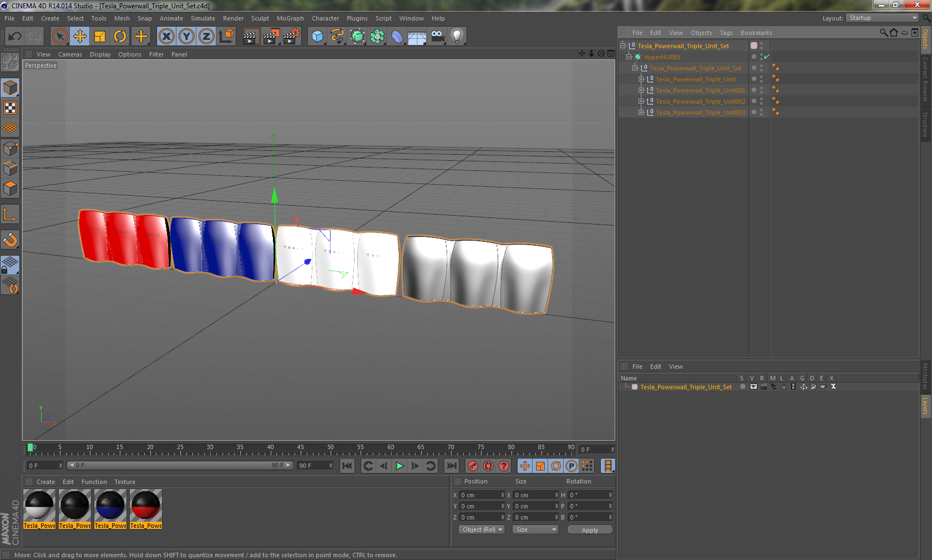Select the Live Selection tool
The image size is (932, 560).
59,37
